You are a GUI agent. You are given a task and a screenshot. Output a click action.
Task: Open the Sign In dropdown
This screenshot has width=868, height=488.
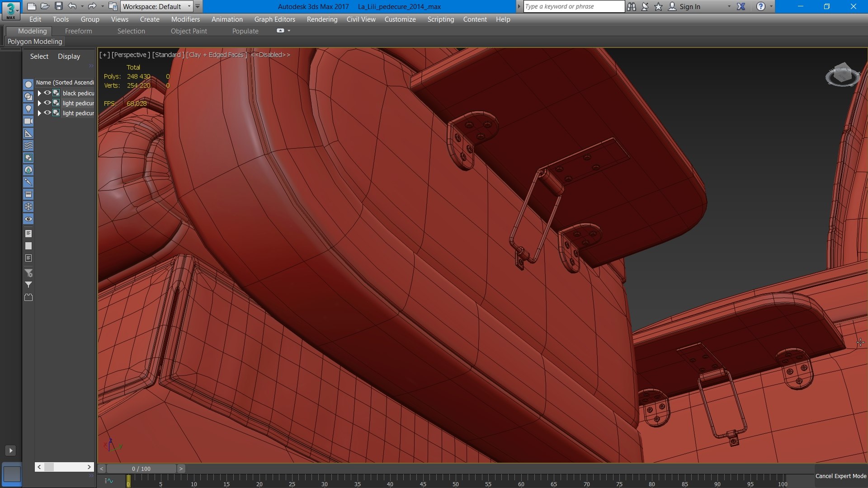[729, 6]
